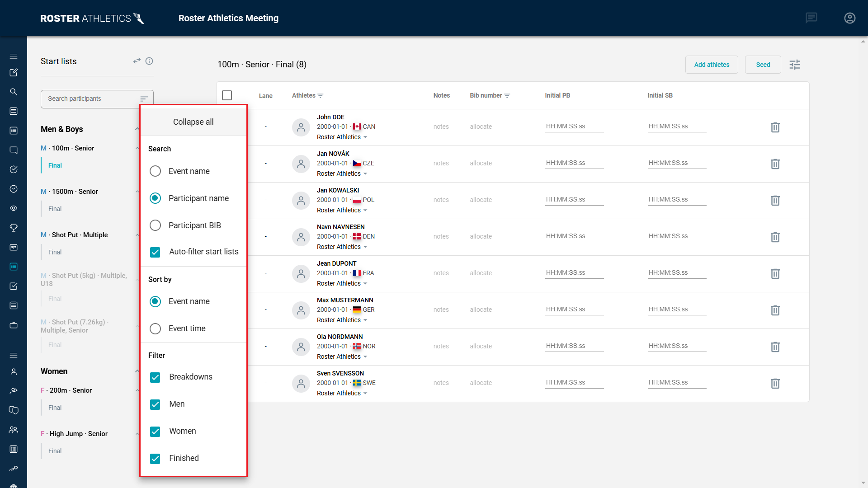Viewport: 868px width, 488px height.
Task: Open the table settings sliders icon
Action: click(x=794, y=65)
